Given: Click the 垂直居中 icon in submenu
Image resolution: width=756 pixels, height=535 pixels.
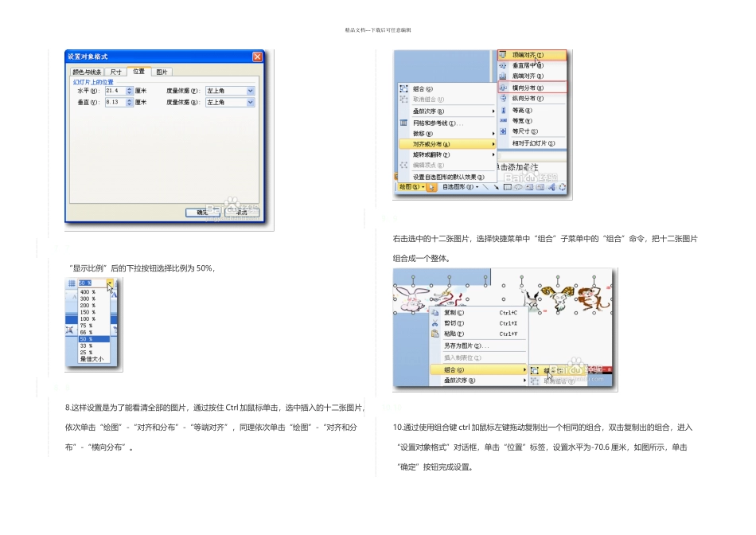Looking at the screenshot, I should pyautogui.click(x=503, y=65).
